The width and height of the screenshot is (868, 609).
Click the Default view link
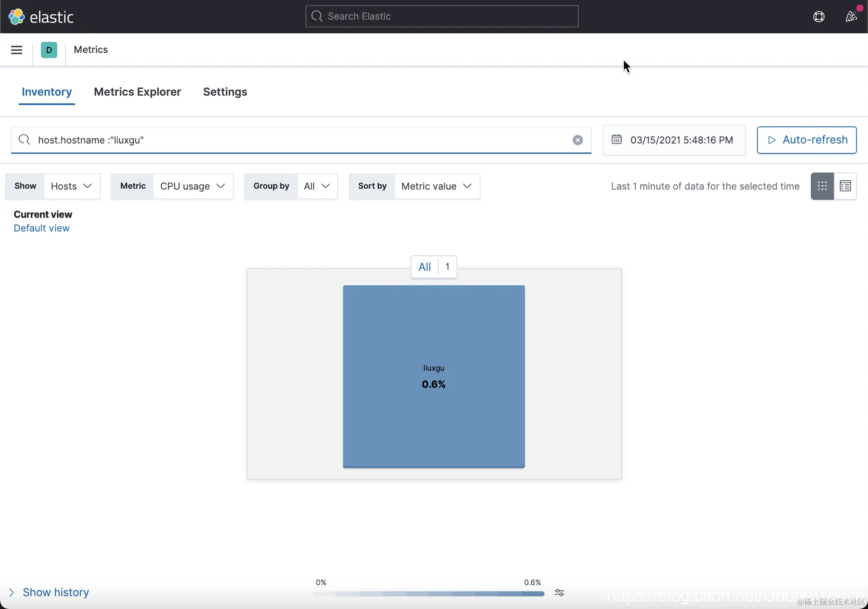point(41,228)
